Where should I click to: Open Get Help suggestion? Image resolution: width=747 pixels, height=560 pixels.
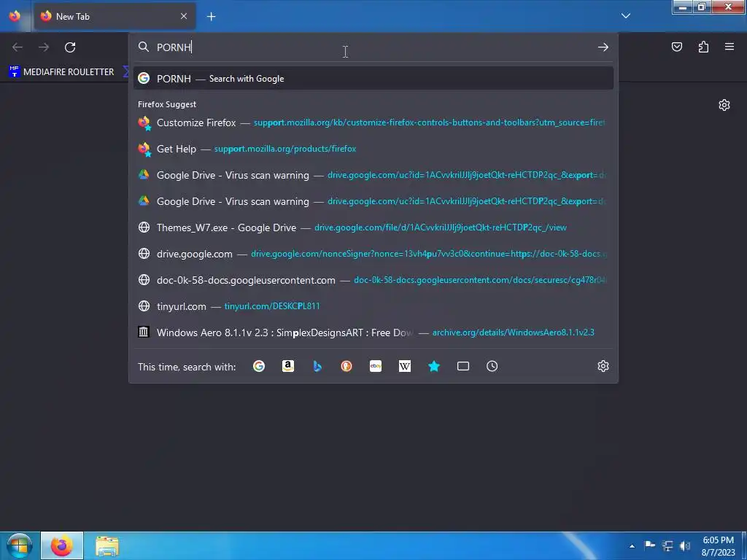(x=373, y=149)
